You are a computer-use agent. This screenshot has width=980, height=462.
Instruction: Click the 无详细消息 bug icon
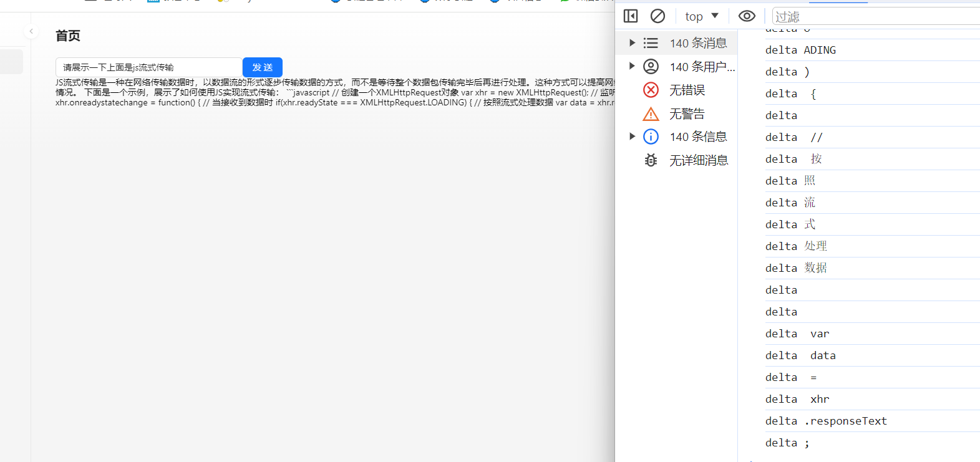[651, 160]
